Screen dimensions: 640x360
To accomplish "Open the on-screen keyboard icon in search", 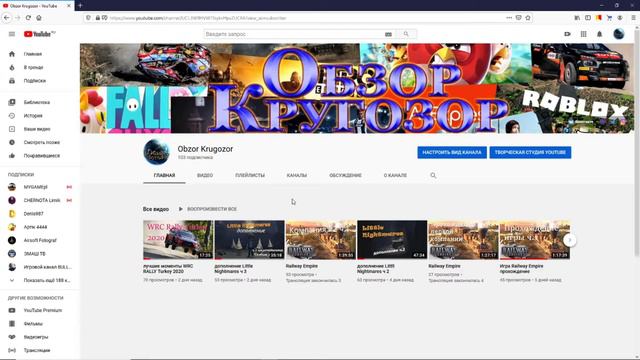I will pos(388,34).
